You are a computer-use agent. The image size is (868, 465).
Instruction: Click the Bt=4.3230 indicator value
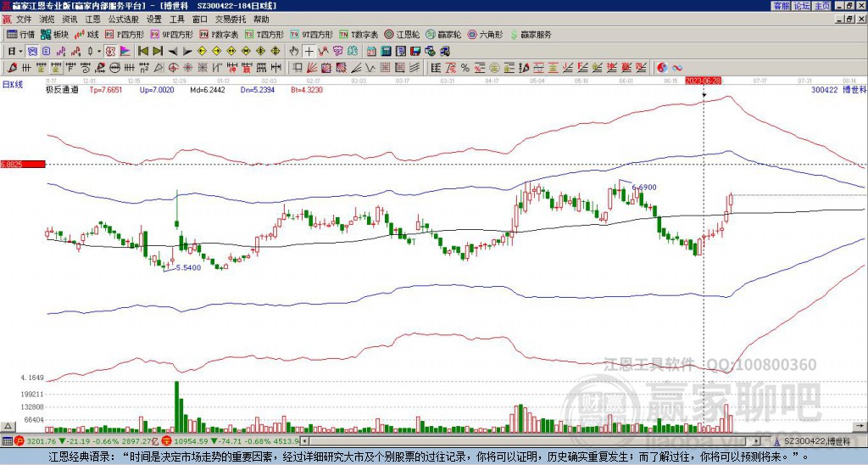coord(307,89)
